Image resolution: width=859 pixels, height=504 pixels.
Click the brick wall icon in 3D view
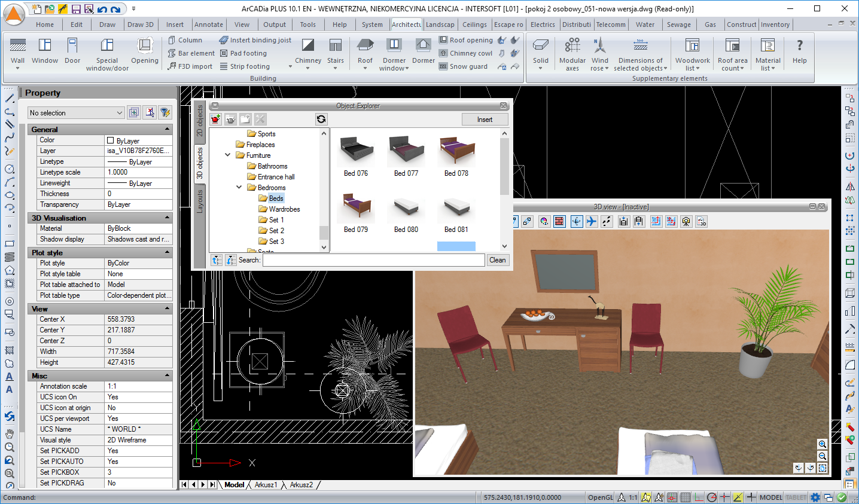[x=559, y=222]
